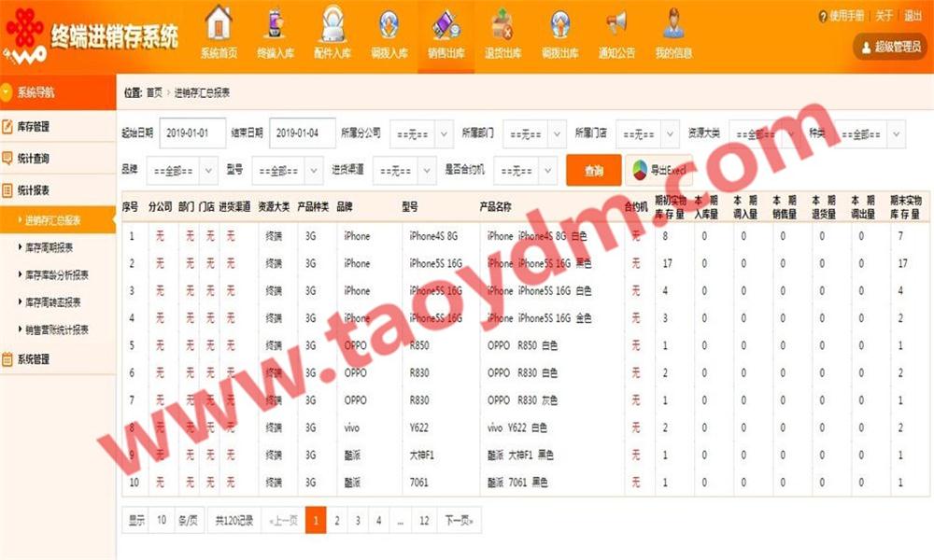Click the current page 1 button
Screen dimensions: 934x560
[316, 521]
